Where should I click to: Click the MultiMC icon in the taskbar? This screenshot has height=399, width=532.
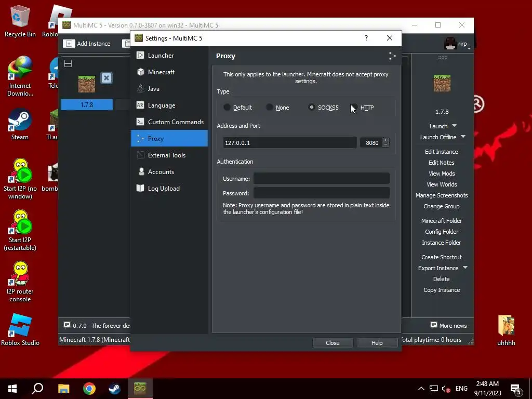coord(140,389)
